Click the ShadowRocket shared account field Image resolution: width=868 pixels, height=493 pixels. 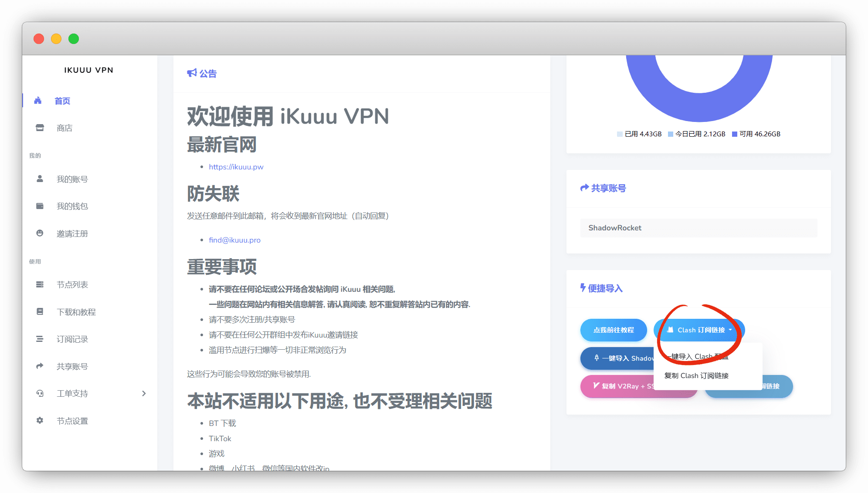click(x=698, y=228)
